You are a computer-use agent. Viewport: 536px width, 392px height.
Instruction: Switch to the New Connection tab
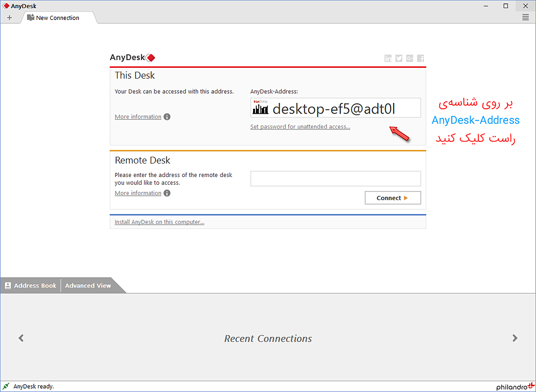(57, 18)
